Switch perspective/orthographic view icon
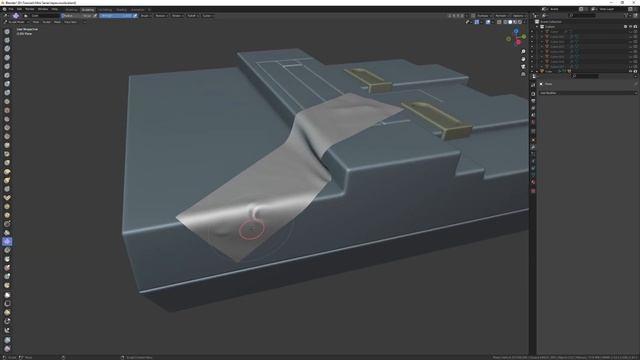This screenshot has width=640, height=360. click(523, 74)
